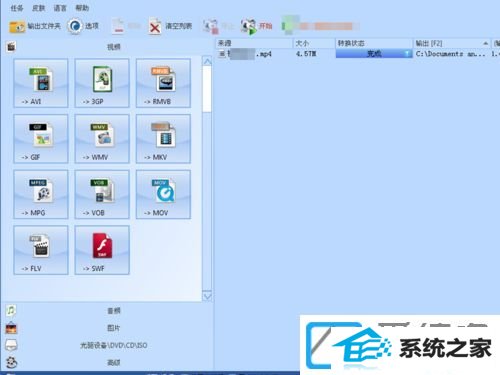Select the MPG format icon
Screen dimensions: 500x375
click(41, 194)
